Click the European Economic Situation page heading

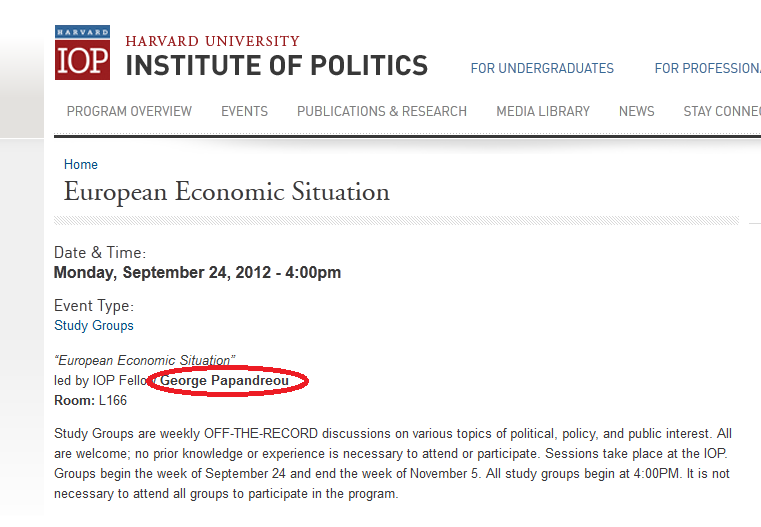227,192
